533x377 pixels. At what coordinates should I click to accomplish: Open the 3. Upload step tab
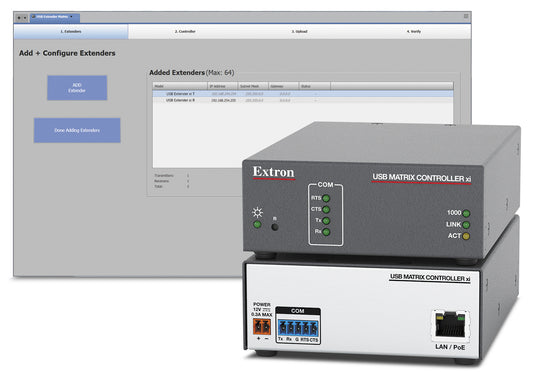(299, 32)
